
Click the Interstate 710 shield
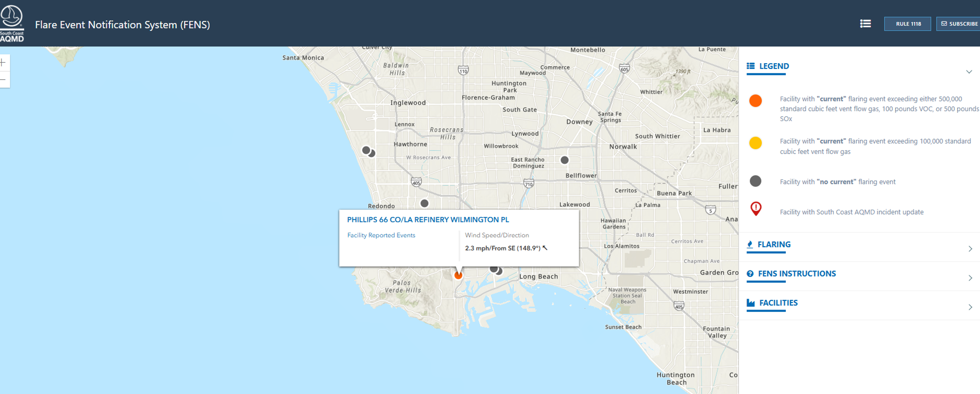(529, 184)
